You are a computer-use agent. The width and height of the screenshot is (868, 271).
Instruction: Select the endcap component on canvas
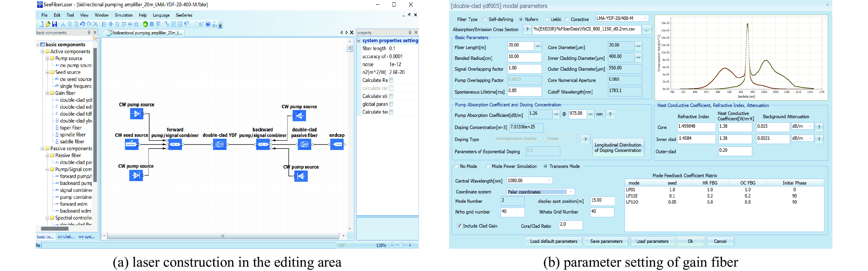pos(337,145)
